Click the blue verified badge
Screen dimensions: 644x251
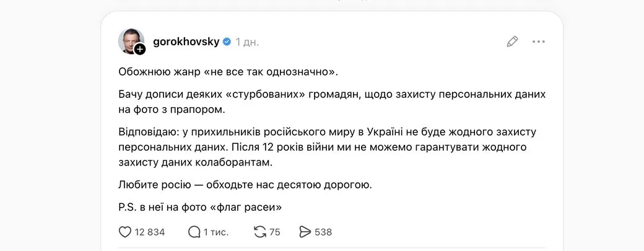click(x=227, y=42)
